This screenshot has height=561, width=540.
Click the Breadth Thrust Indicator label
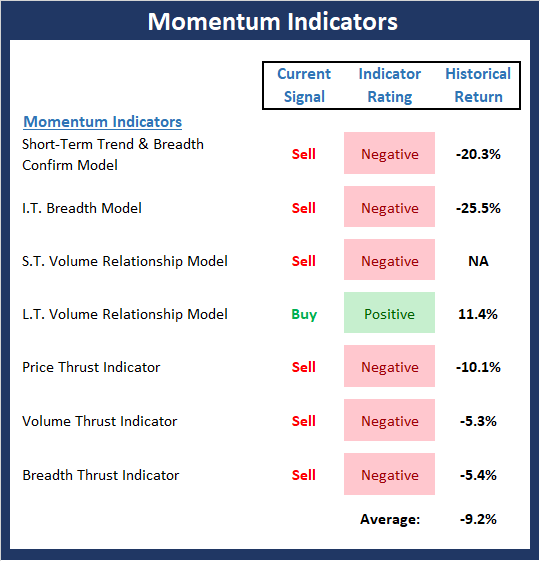[x=101, y=475]
